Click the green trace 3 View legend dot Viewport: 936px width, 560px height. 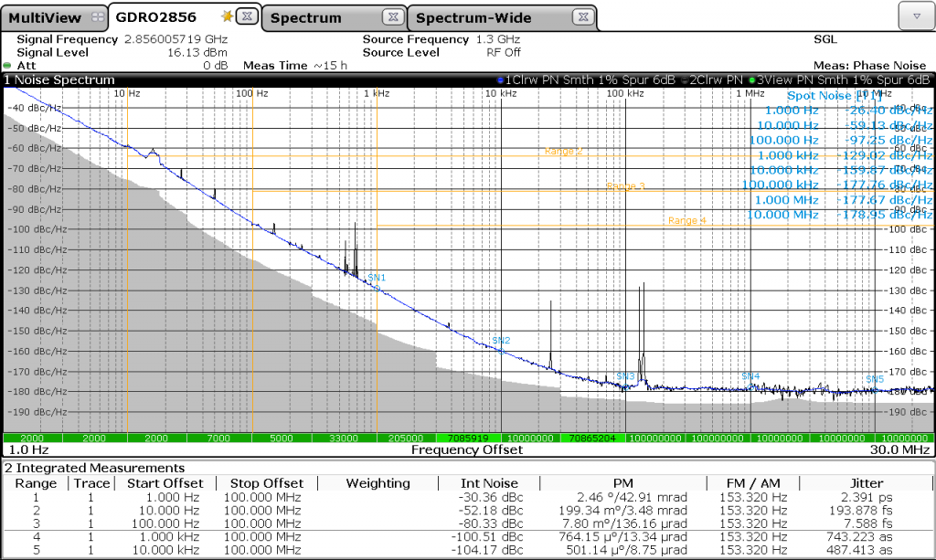pos(752,79)
